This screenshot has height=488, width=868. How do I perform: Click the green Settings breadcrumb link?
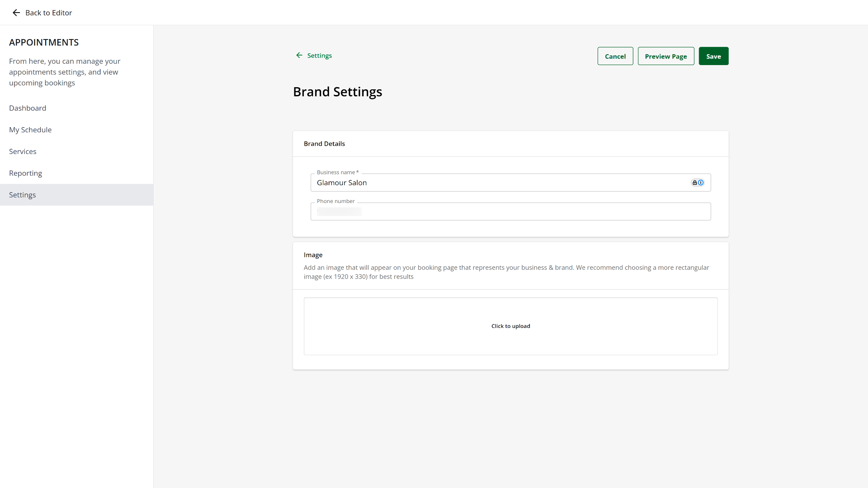[x=319, y=56]
